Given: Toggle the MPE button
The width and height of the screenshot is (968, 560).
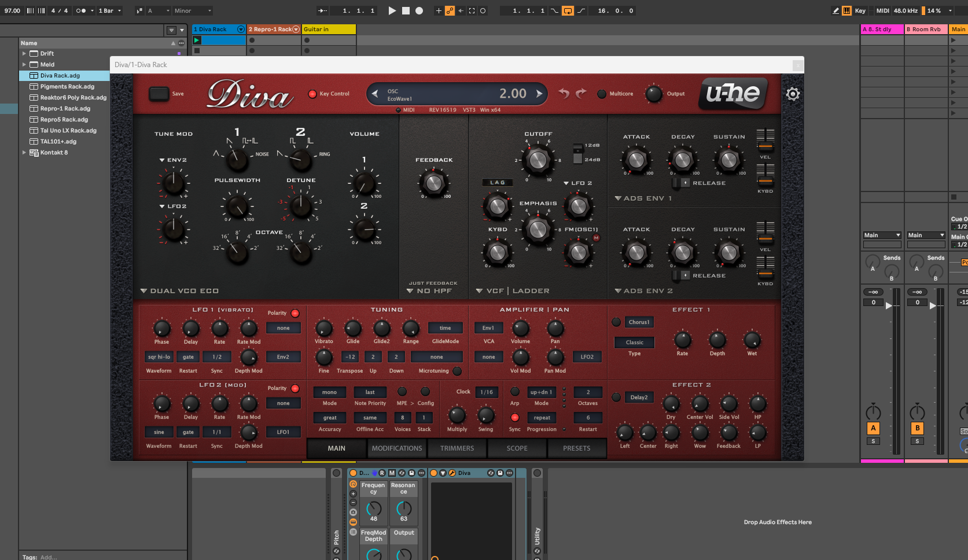Looking at the screenshot, I should 402,392.
